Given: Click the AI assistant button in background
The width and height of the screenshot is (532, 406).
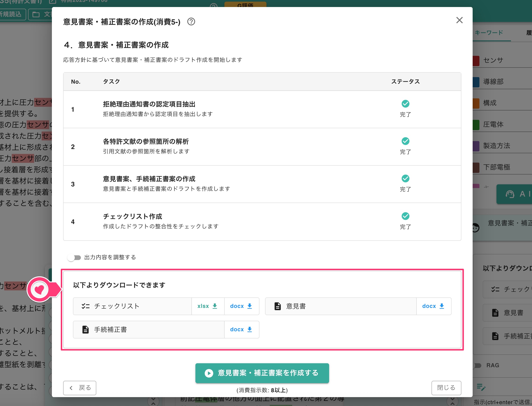Looking at the screenshot, I should [514, 194].
